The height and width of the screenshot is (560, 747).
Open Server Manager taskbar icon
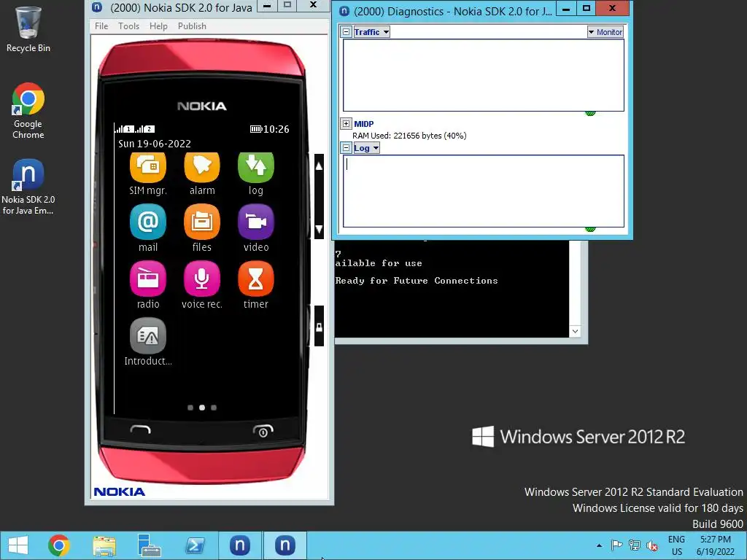point(149,545)
